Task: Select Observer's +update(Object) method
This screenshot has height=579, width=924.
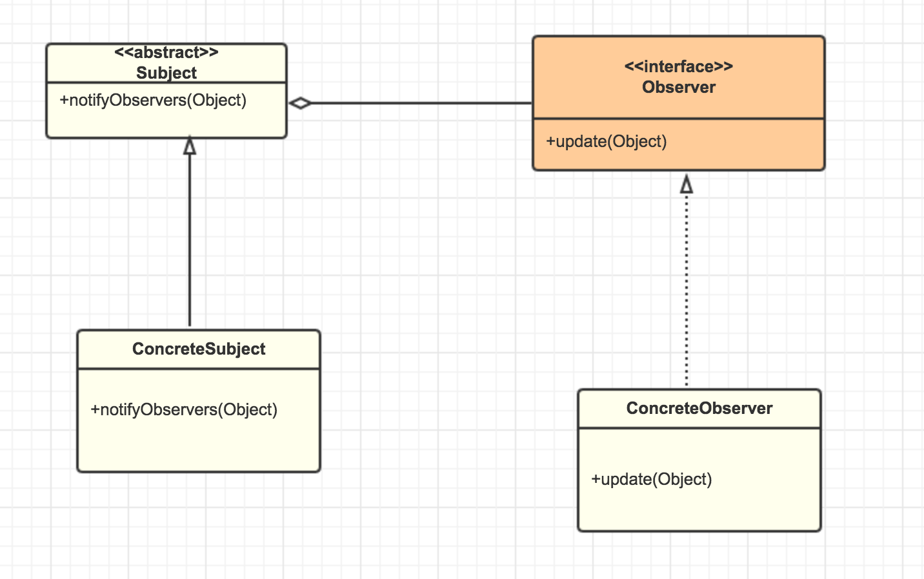Action: pos(607,142)
